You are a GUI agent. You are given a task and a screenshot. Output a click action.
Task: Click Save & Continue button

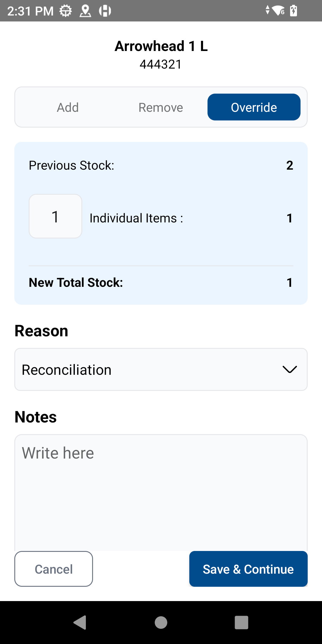point(248,569)
